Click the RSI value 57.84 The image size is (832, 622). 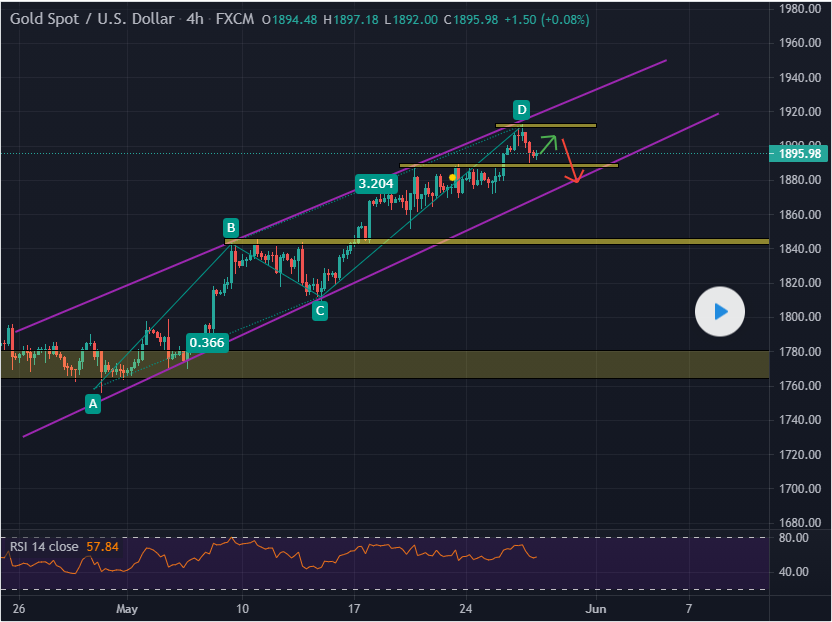tap(103, 547)
